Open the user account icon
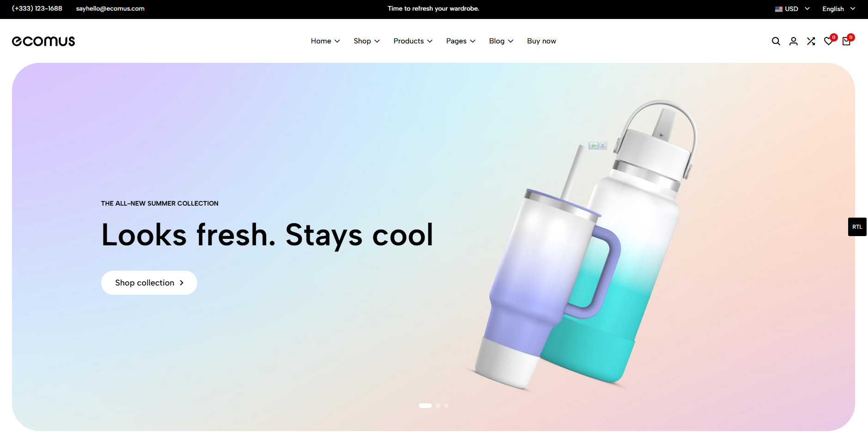 click(794, 41)
